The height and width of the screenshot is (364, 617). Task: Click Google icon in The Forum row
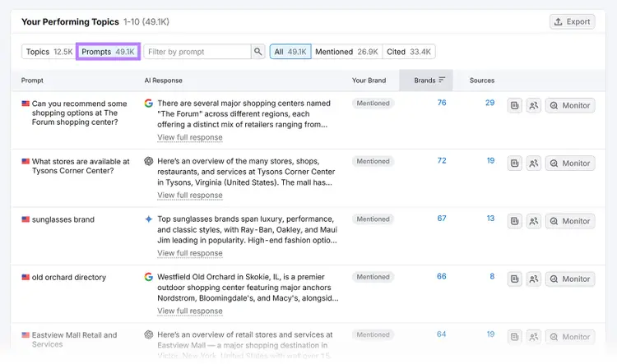click(x=148, y=103)
